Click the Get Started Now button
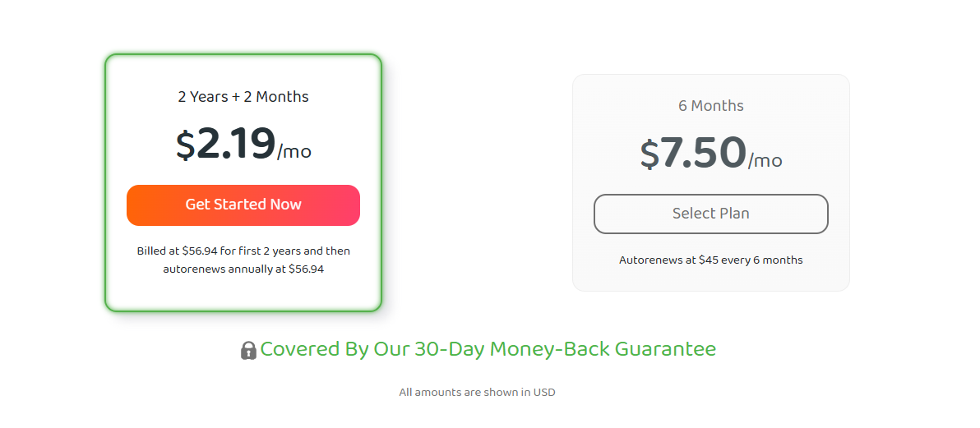 [x=243, y=205]
